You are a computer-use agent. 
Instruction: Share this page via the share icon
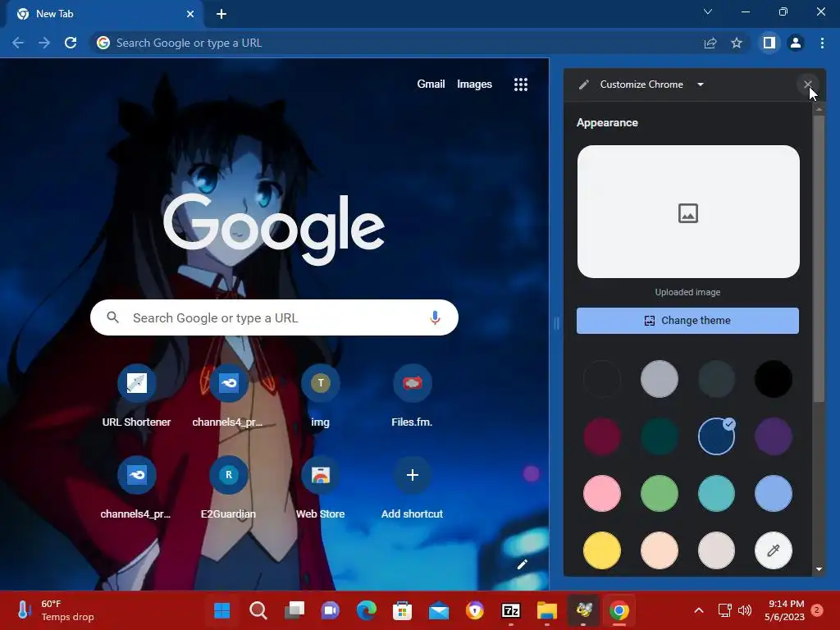coord(710,43)
